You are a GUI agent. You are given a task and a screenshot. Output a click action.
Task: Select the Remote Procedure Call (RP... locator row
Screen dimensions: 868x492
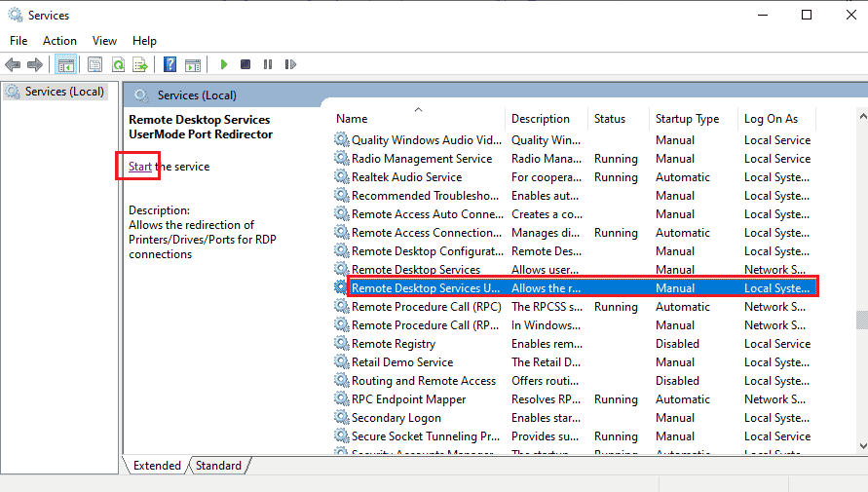[x=425, y=324]
